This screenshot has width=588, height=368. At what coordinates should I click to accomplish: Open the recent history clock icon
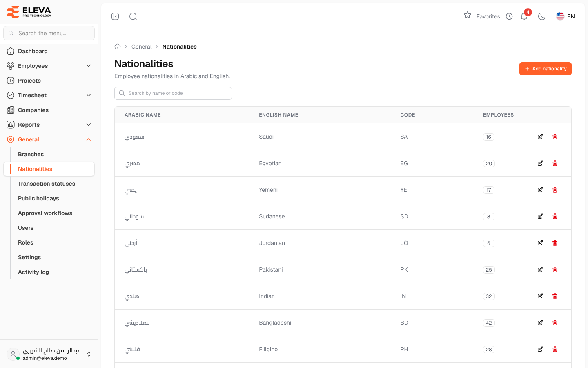click(x=509, y=16)
